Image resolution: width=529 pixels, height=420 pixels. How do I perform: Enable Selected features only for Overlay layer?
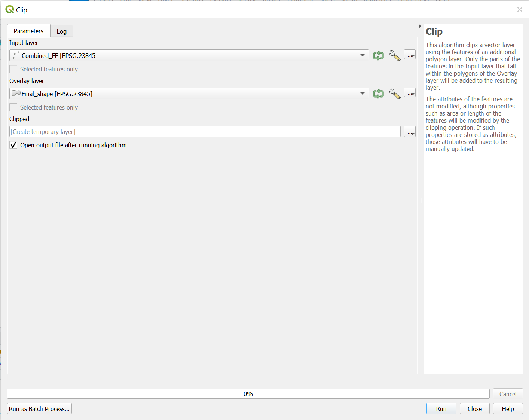click(13, 107)
